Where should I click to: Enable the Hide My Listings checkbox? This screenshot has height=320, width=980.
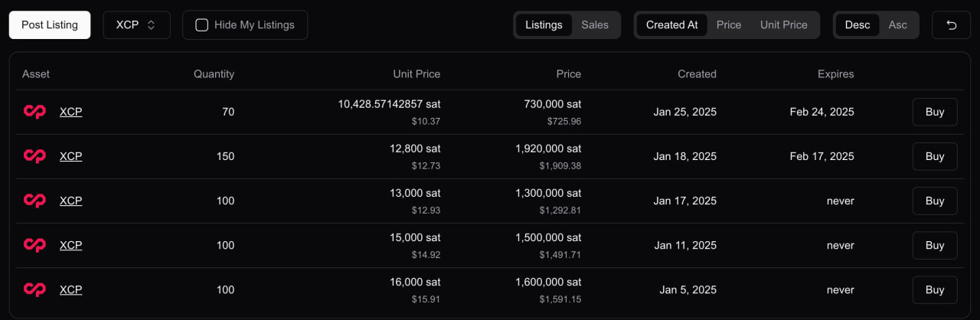point(202,24)
